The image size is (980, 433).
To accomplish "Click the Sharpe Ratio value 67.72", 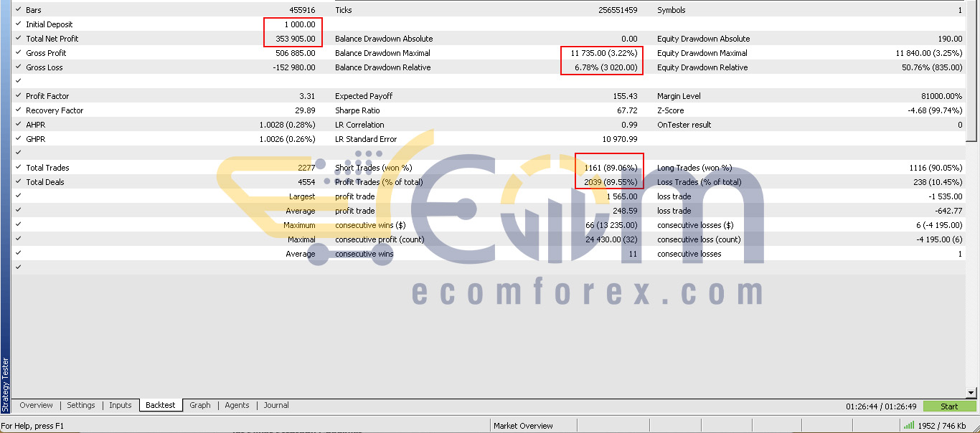I will coord(627,110).
